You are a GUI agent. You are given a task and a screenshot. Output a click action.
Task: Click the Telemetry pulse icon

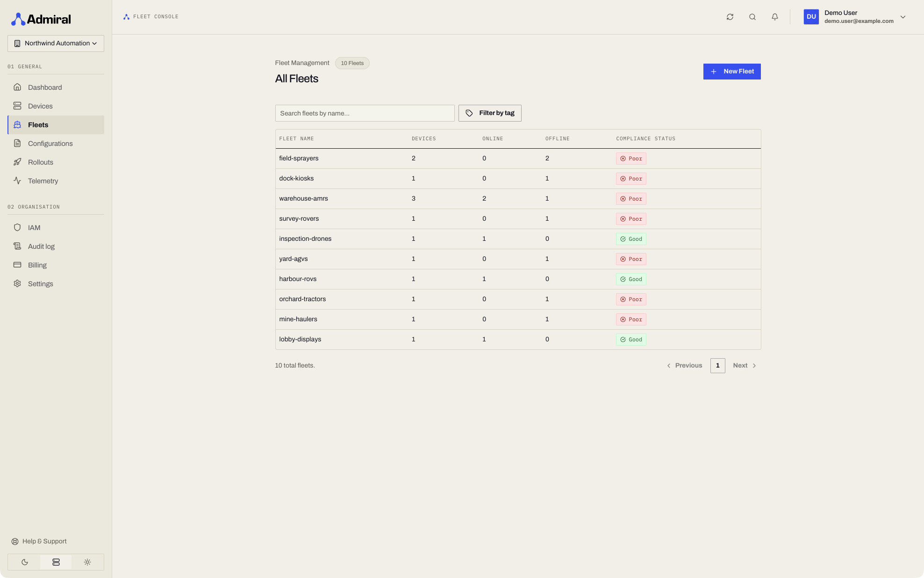tap(17, 181)
